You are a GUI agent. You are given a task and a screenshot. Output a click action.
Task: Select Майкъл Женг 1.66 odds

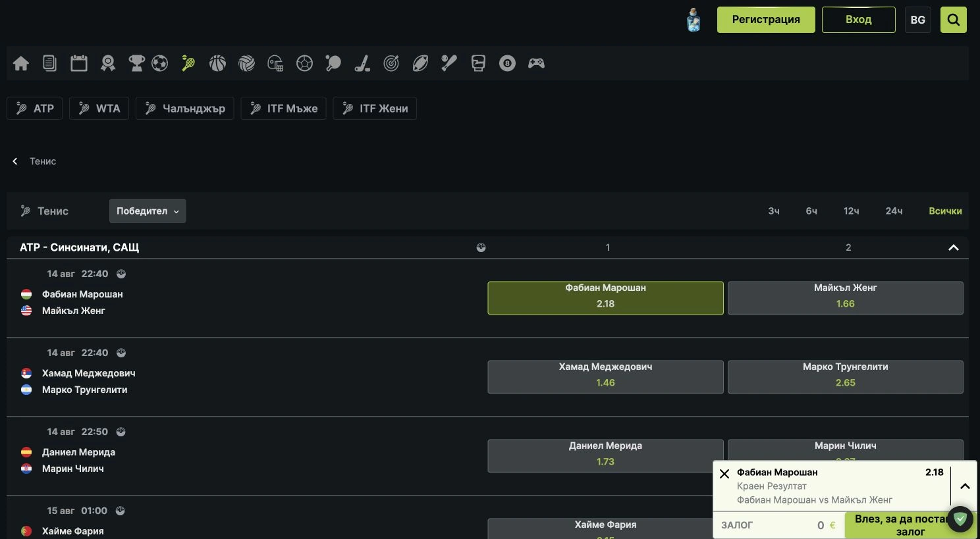pyautogui.click(x=845, y=298)
